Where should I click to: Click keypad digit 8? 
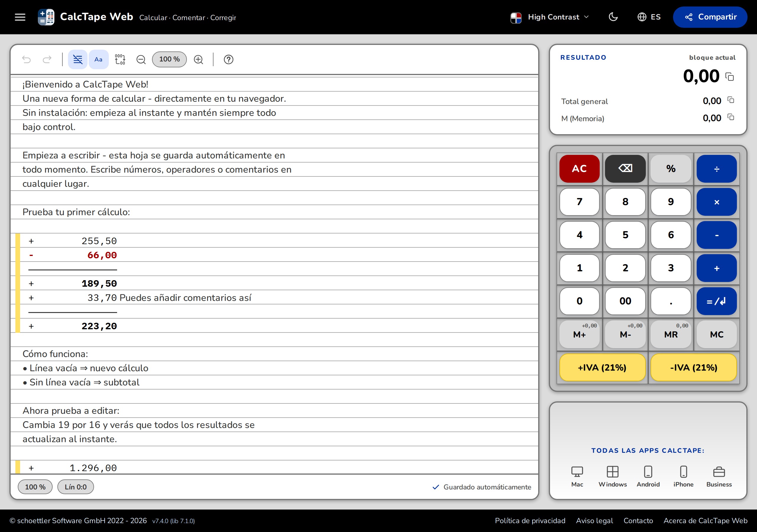pos(625,202)
